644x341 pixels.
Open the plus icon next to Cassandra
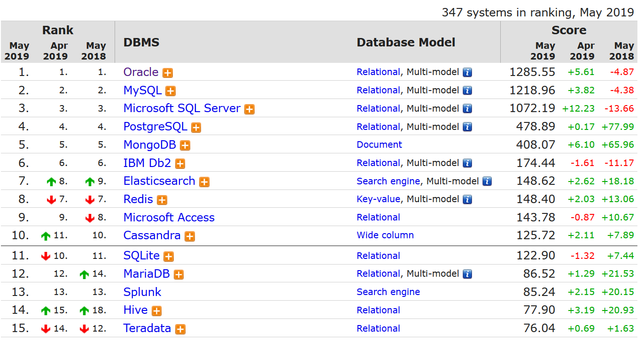pos(190,236)
